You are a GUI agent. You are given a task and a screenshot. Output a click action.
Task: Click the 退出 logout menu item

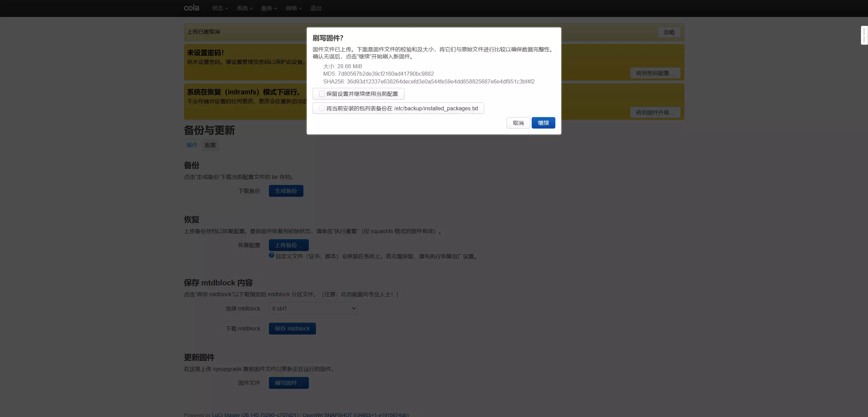click(316, 8)
